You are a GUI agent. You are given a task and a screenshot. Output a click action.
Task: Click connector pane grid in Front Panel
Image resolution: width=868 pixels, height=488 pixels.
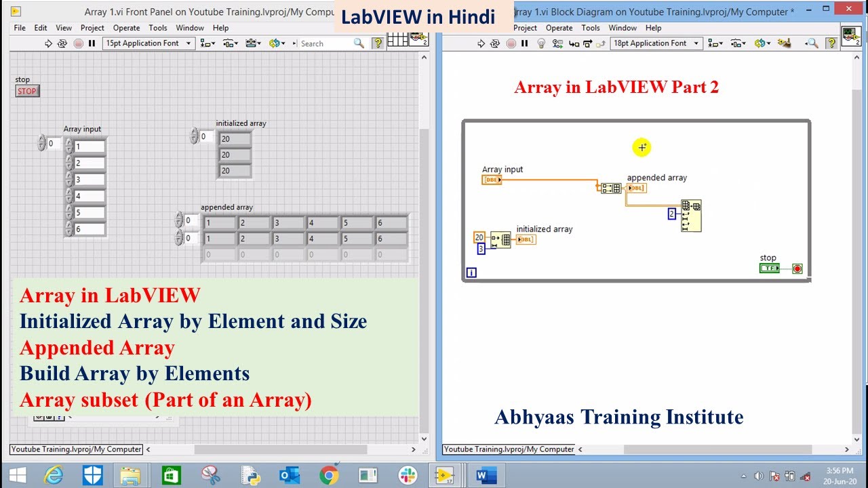[398, 39]
